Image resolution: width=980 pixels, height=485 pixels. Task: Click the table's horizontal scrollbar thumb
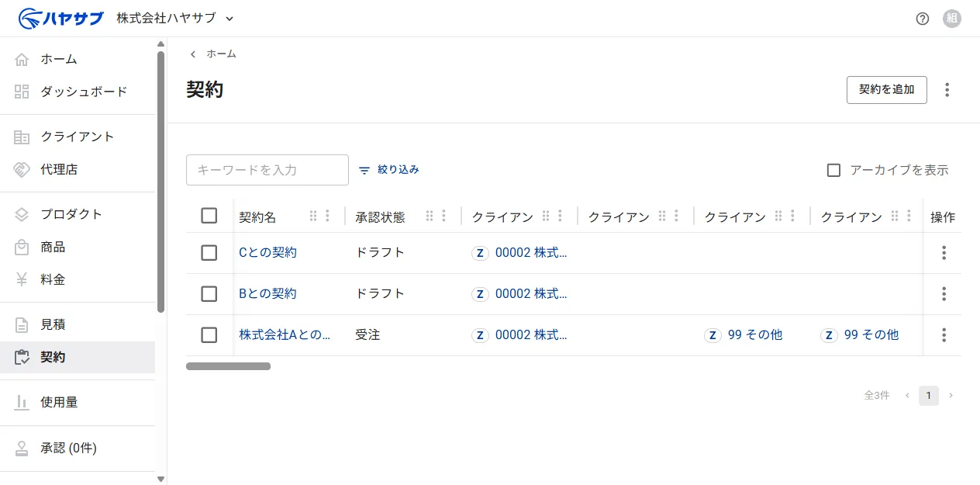tap(228, 366)
